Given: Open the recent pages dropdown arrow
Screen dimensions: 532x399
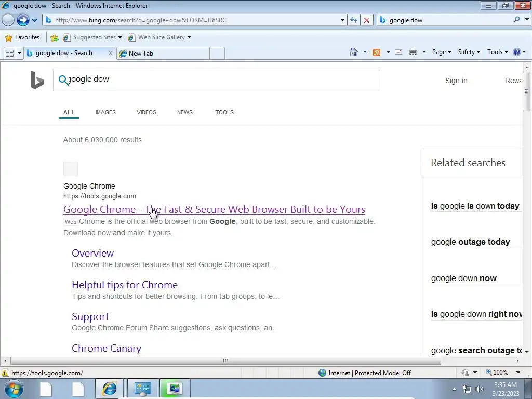Looking at the screenshot, I should pos(34,20).
